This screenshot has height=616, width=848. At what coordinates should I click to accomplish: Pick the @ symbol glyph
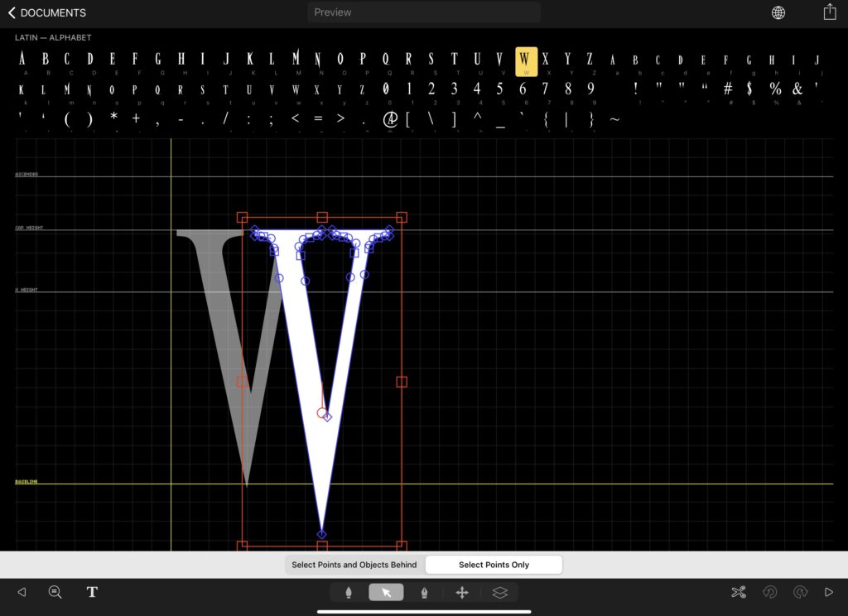click(x=390, y=119)
